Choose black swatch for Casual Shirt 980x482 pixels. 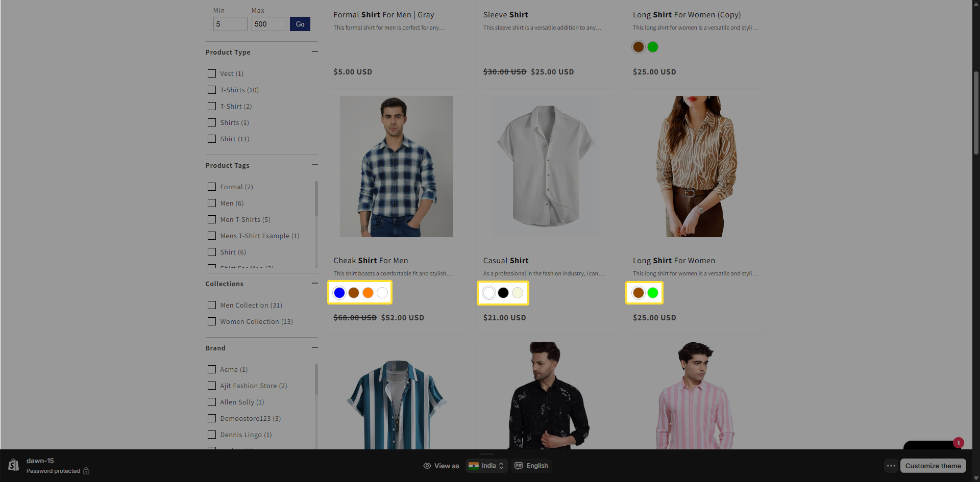[x=503, y=293]
